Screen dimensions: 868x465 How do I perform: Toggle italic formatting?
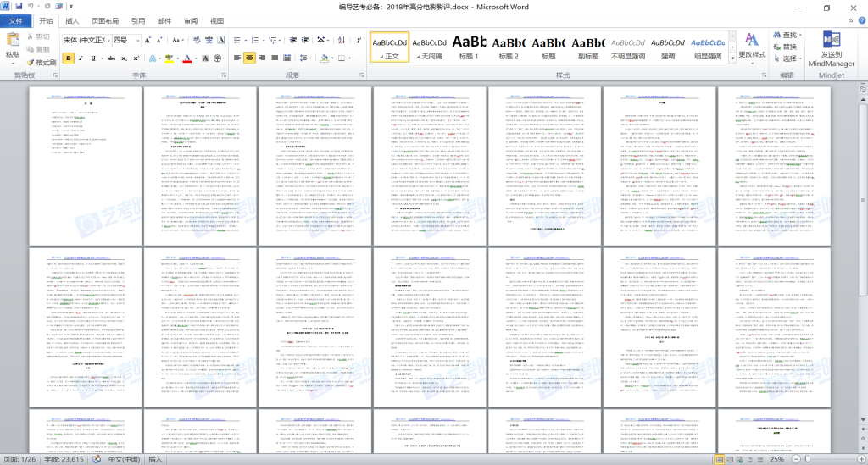click(x=82, y=58)
